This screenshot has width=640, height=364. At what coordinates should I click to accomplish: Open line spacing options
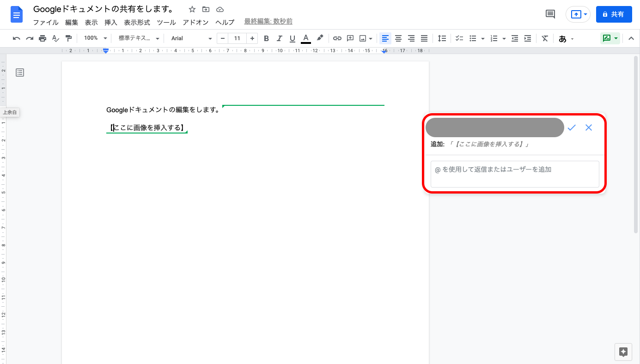coord(442,38)
